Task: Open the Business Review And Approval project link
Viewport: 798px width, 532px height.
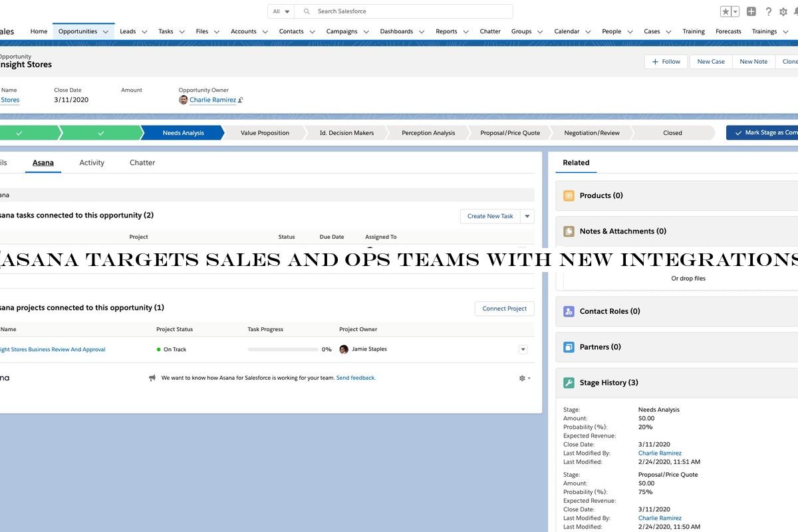Action: coord(53,349)
